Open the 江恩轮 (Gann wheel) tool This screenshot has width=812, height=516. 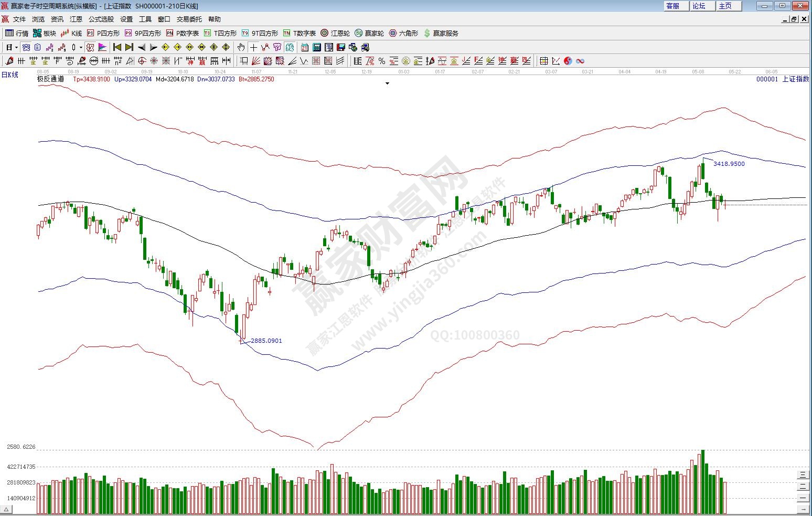click(335, 33)
